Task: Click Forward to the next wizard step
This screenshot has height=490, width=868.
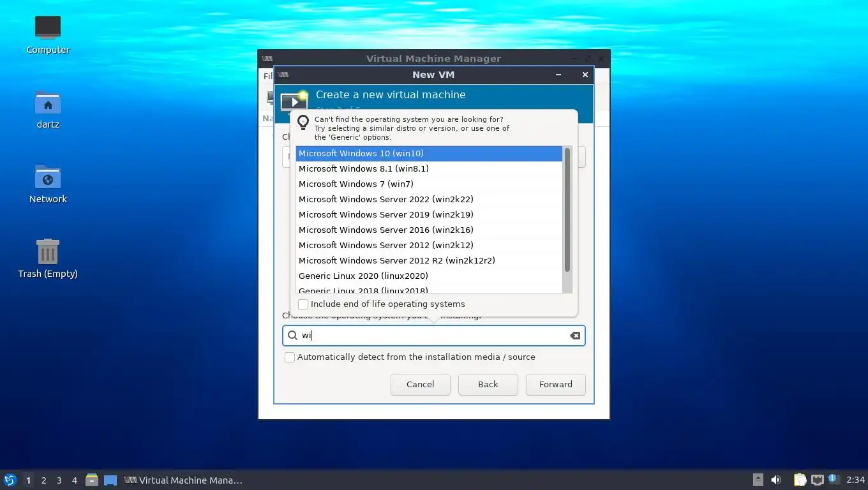Action: [x=556, y=385]
